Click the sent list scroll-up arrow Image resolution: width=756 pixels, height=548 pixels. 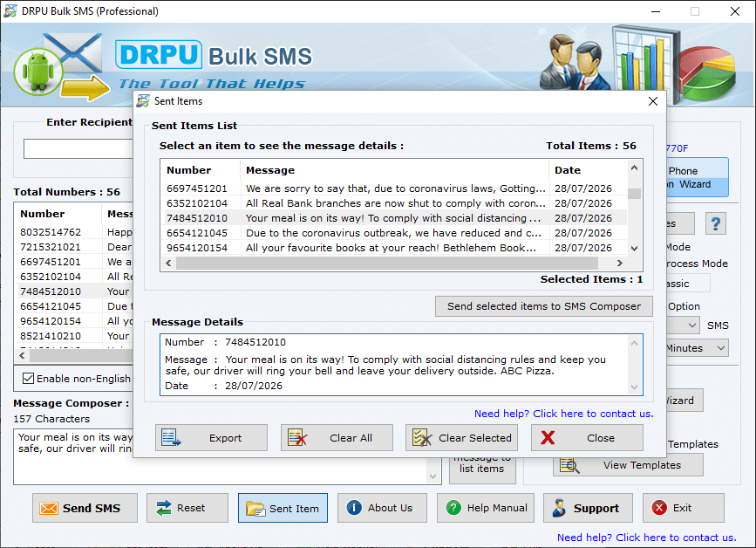click(x=635, y=168)
